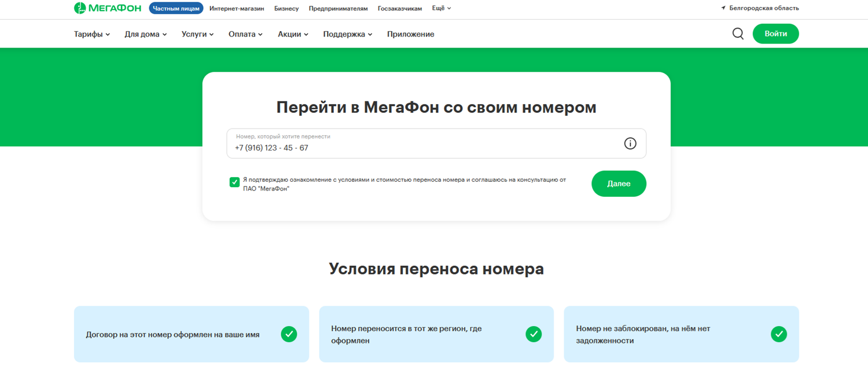Expand the Тарифы dropdown menu
The width and height of the screenshot is (868, 388).
coord(92,34)
